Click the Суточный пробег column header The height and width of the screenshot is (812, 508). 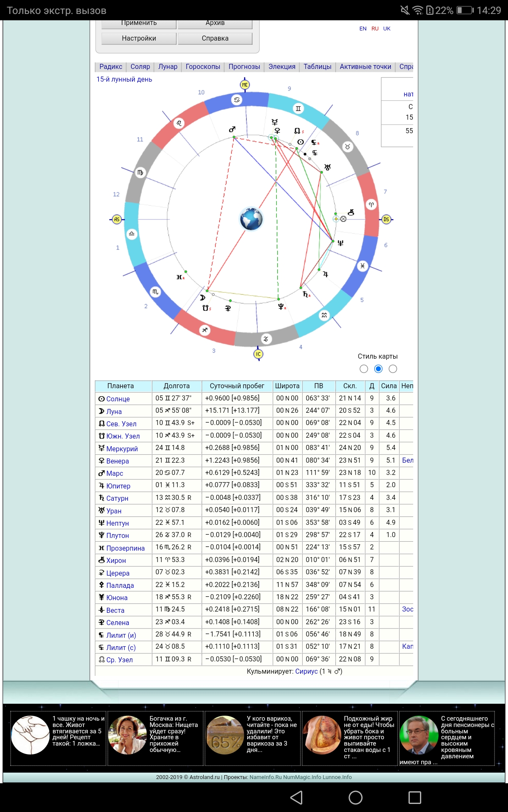pos(237,386)
